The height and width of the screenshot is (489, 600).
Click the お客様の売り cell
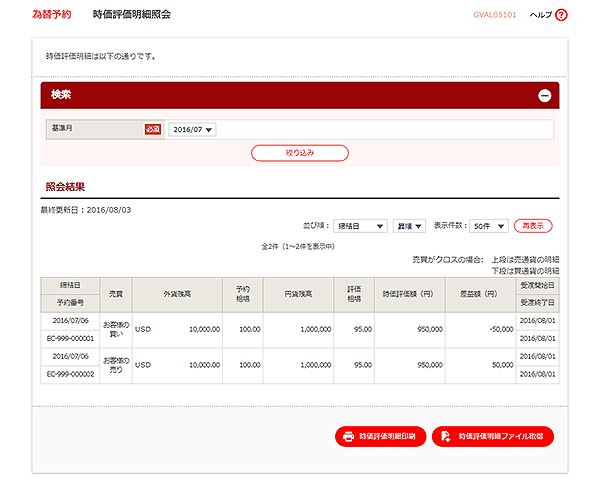(116, 365)
